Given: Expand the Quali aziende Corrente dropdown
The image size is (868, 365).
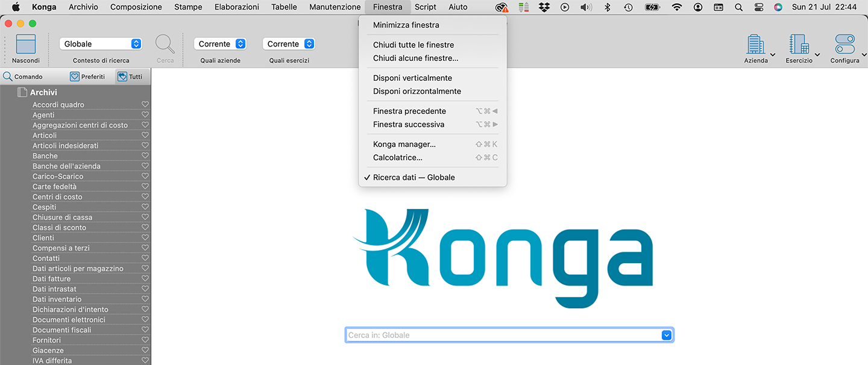Looking at the screenshot, I should (221, 44).
